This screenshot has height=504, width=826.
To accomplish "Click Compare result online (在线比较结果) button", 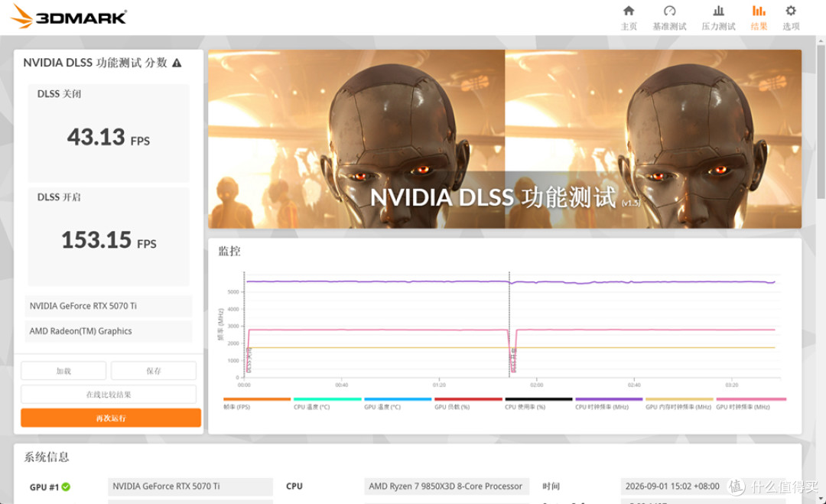I will tap(109, 395).
